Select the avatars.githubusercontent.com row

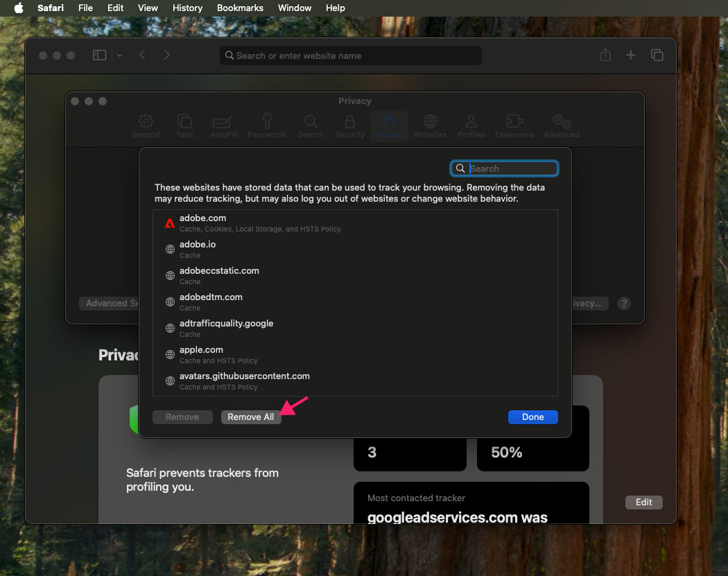coord(355,381)
